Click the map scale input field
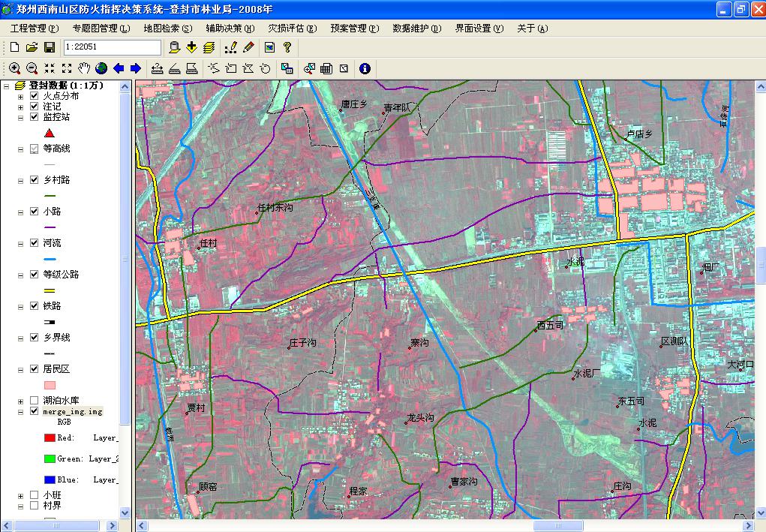This screenshot has height=532, width=766. pyautogui.click(x=113, y=47)
